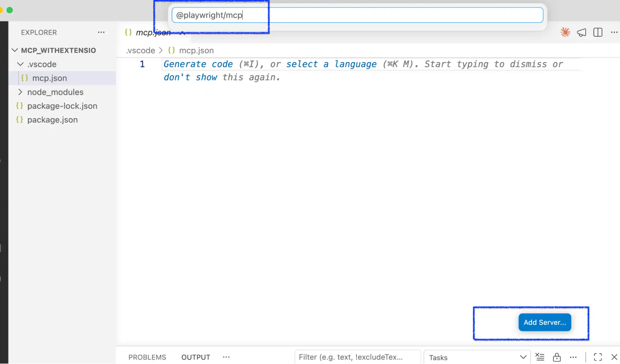Click the Claude spark icon in editor toolbar
The height and width of the screenshot is (364, 620).
(565, 32)
